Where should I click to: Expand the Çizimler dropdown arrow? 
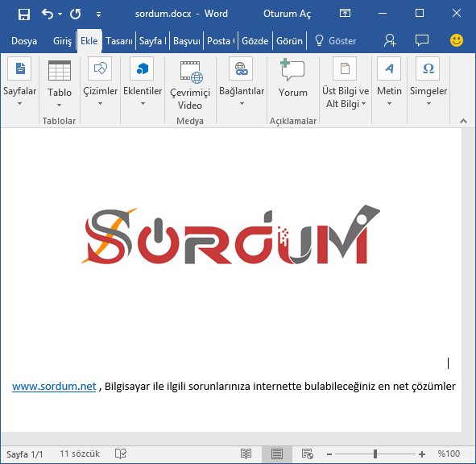(x=100, y=104)
